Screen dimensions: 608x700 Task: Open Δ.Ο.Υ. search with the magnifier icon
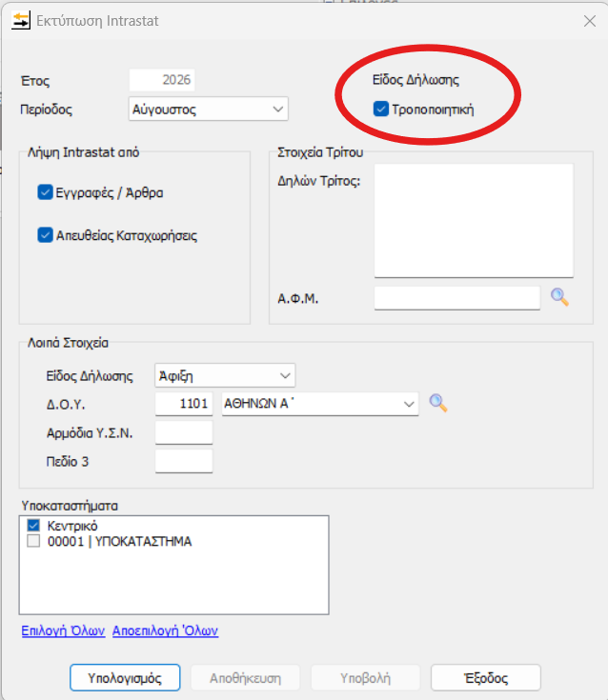438,403
